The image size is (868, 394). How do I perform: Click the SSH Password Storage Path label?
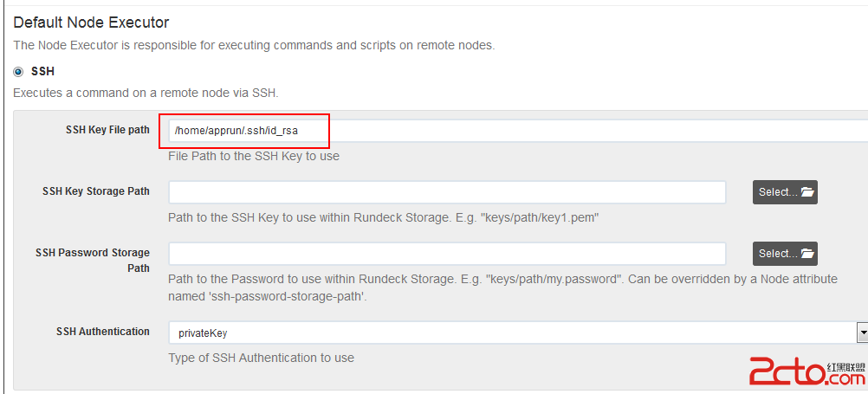[93, 260]
